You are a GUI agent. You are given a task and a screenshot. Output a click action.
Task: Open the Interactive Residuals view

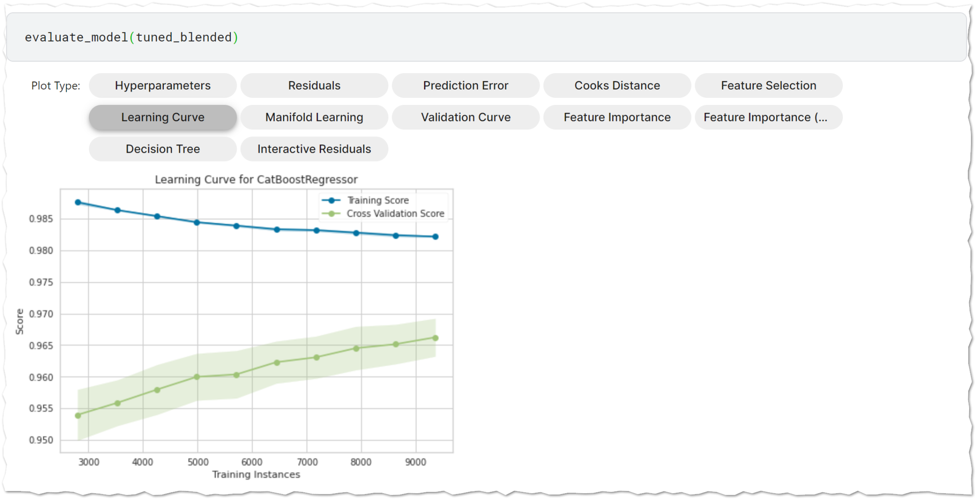click(x=314, y=149)
